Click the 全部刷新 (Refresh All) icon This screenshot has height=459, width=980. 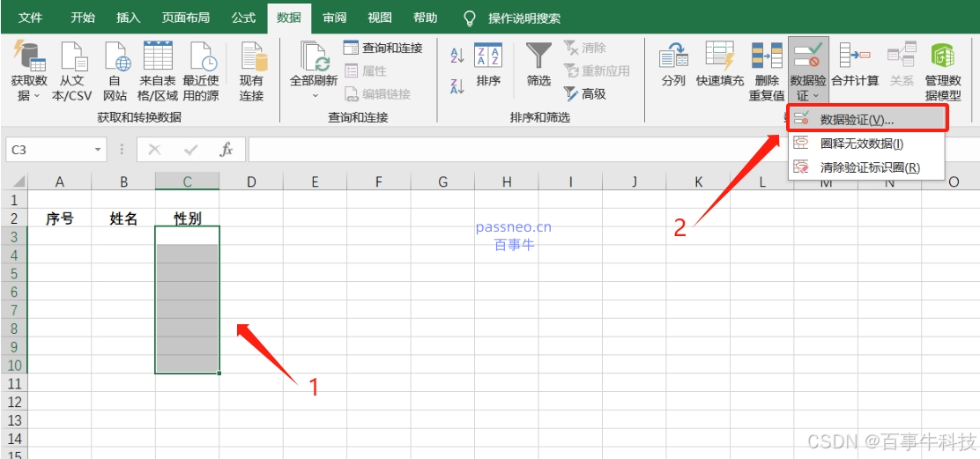[x=315, y=57]
